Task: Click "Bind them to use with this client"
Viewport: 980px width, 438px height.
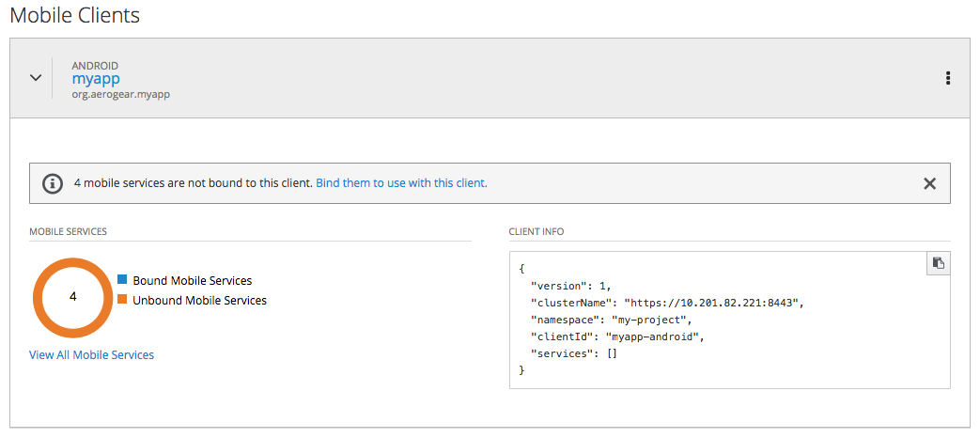Action: pyautogui.click(x=401, y=183)
